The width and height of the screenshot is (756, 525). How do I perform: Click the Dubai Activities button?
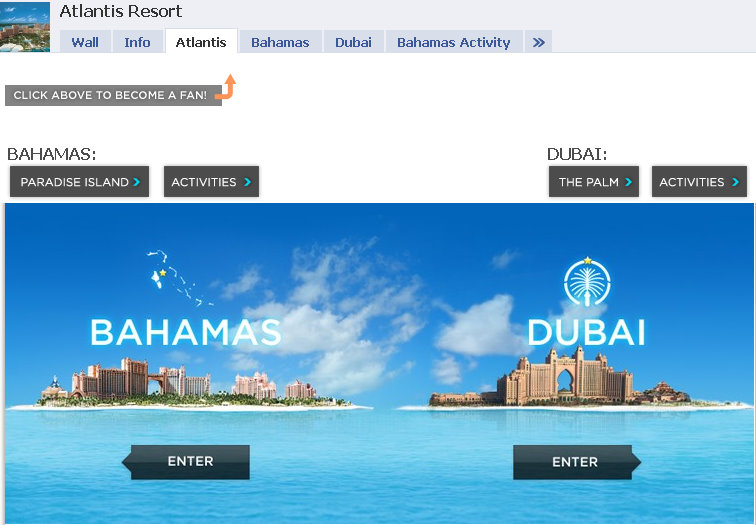click(699, 182)
